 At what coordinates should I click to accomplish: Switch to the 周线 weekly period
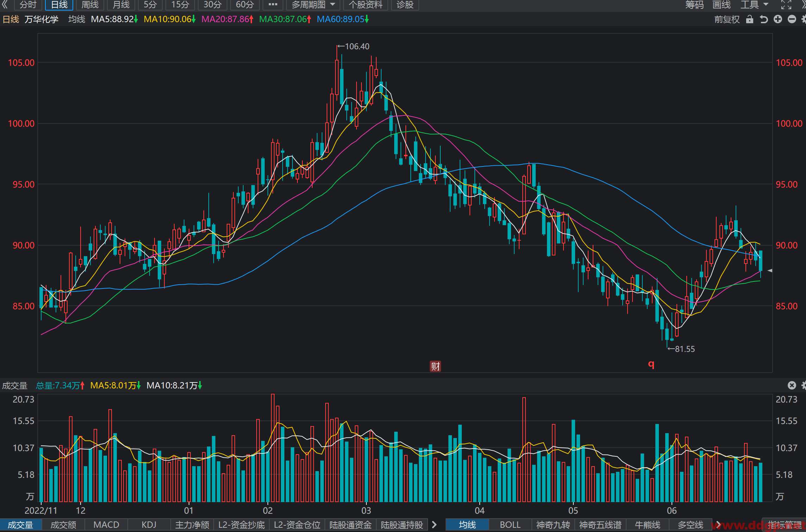click(90, 5)
